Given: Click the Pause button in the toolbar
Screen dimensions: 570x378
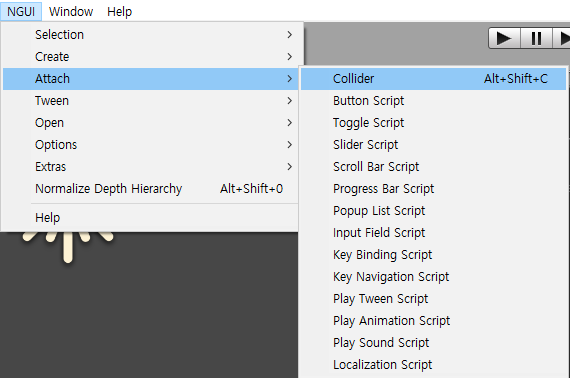Looking at the screenshot, I should click(537, 38).
